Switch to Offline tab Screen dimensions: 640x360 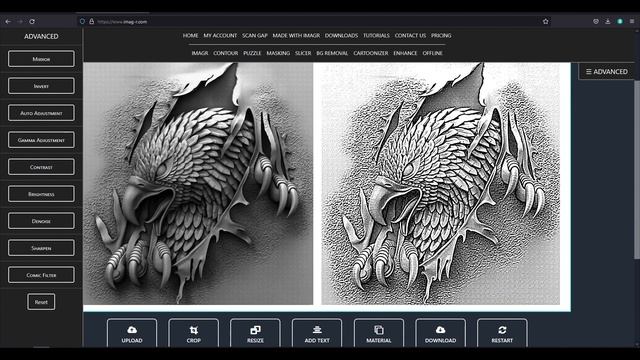(x=433, y=53)
